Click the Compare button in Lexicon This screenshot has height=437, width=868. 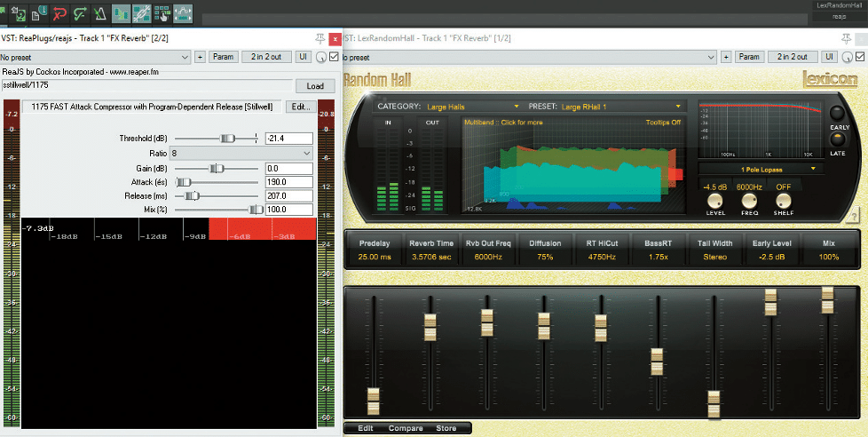tap(406, 428)
